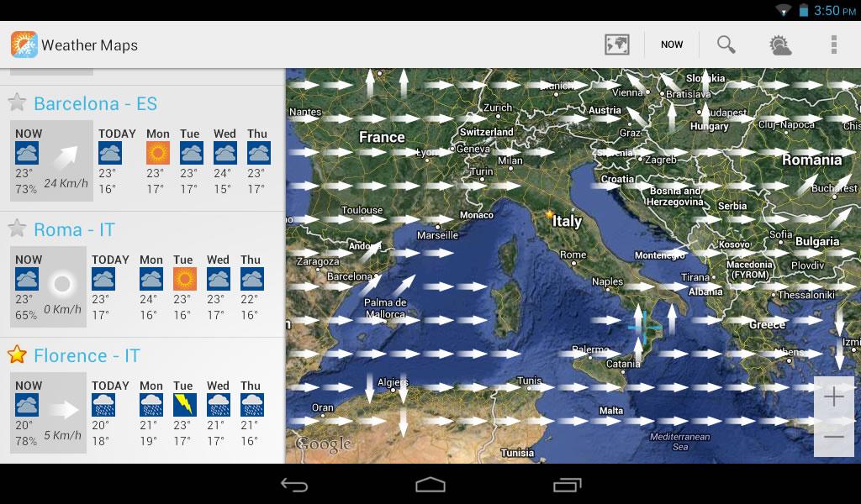Toggle favorite star for Roma - IT
Image resolution: width=861 pixels, height=504 pixels.
[x=17, y=228]
